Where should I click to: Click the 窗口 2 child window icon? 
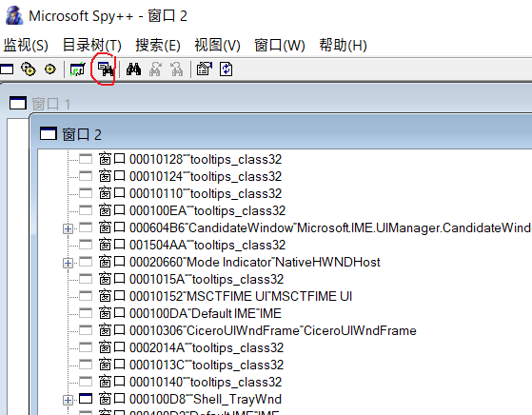[49, 133]
